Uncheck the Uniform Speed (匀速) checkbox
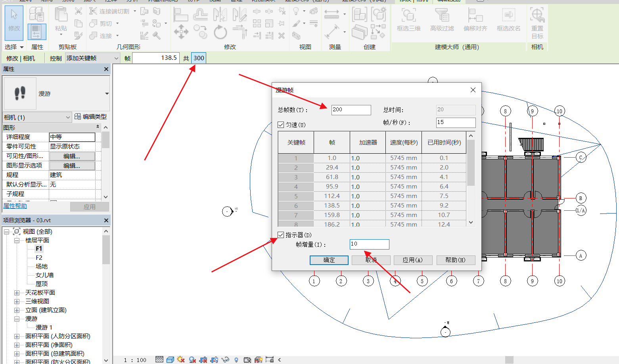 click(x=281, y=125)
